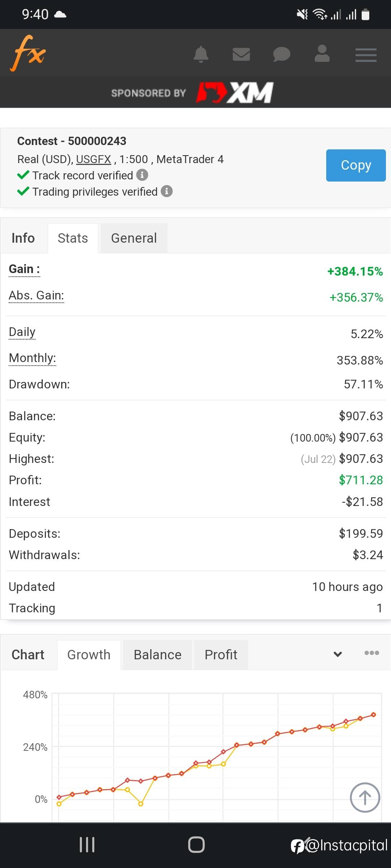
Task: Switch to the General tab
Action: click(x=134, y=238)
